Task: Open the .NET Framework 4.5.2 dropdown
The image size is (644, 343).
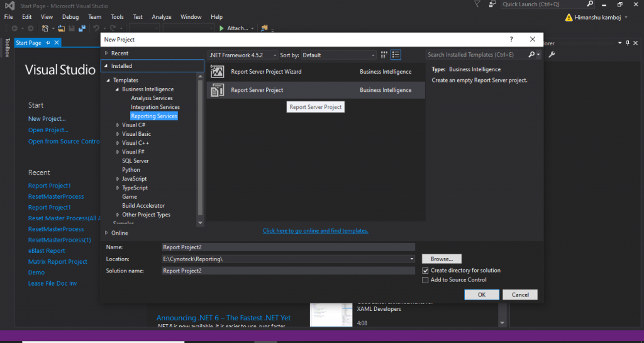Action: 241,55
